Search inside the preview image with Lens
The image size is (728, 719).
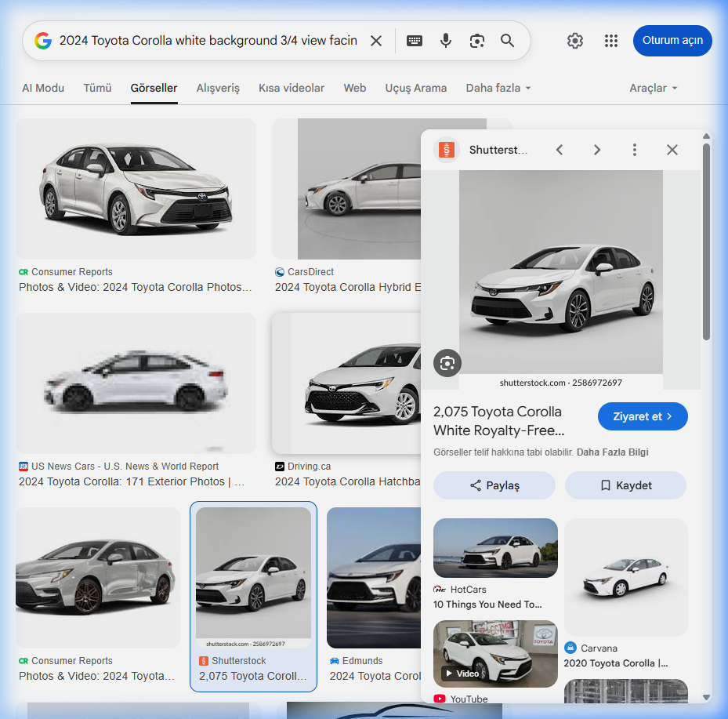click(447, 363)
